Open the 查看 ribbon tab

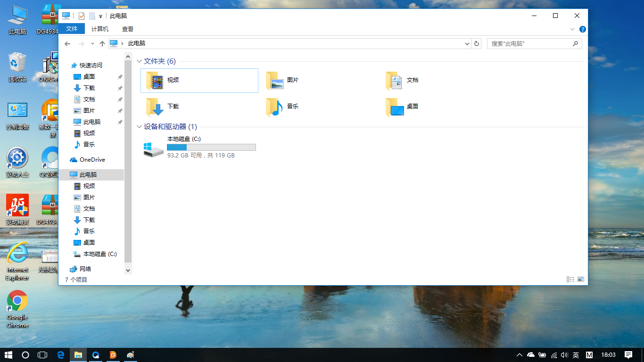coord(128,29)
